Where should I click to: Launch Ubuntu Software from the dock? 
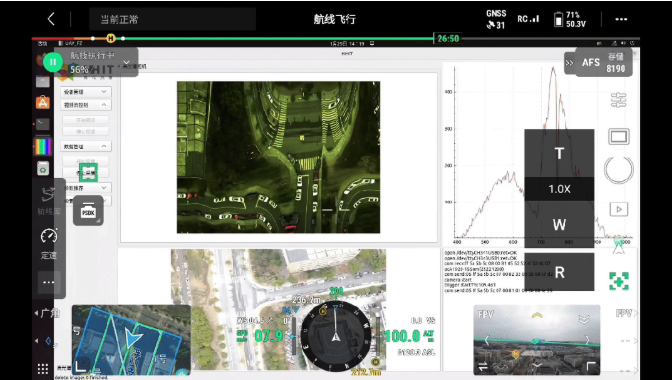pyautogui.click(x=42, y=103)
